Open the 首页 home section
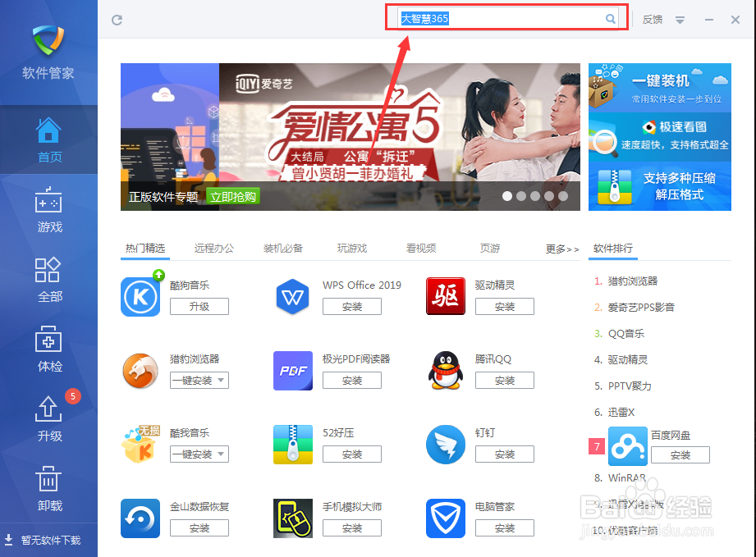 point(48,139)
